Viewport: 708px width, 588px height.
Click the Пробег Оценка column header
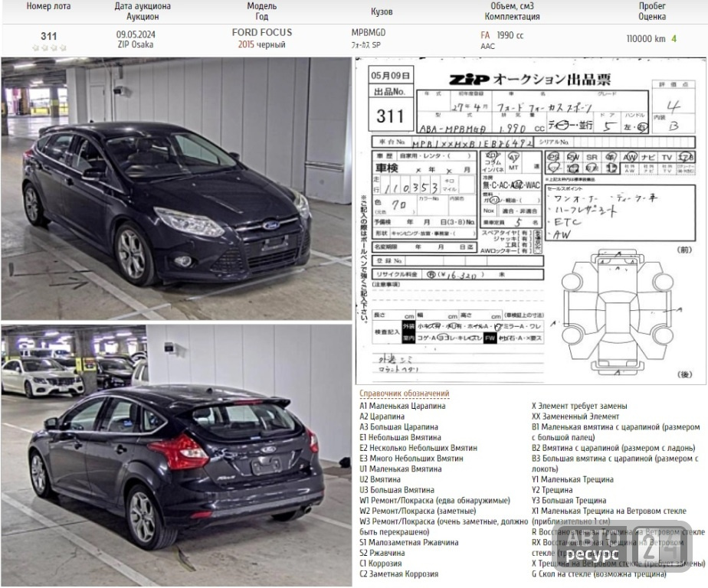(652, 11)
